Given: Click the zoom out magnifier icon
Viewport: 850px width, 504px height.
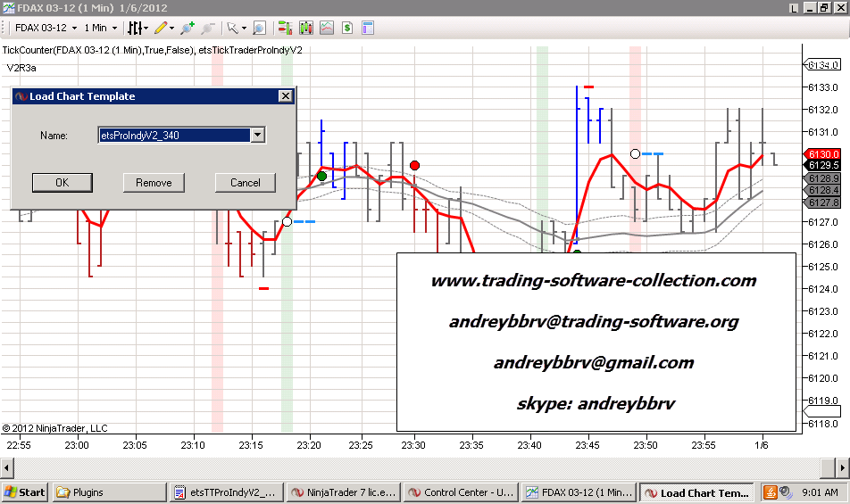Looking at the screenshot, I should click(x=207, y=28).
